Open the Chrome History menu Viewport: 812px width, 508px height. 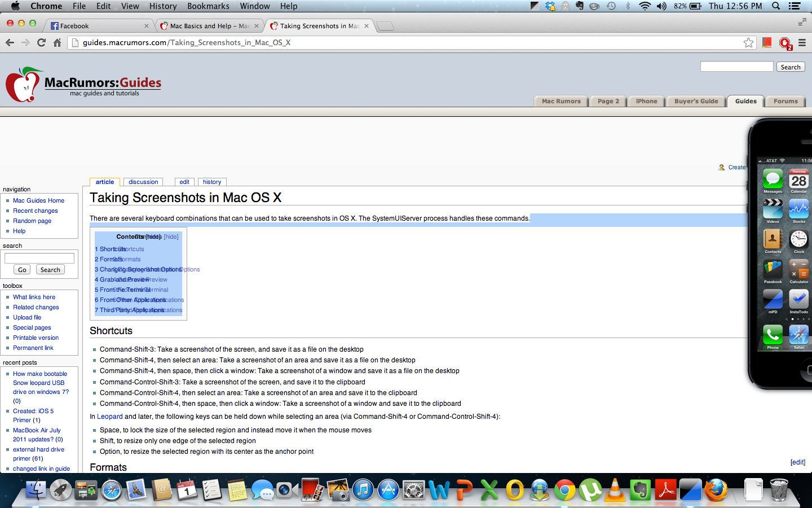163,6
